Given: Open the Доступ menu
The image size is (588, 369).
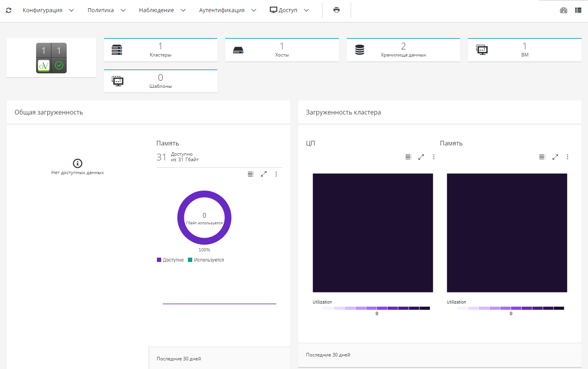Looking at the screenshot, I should click(x=289, y=10).
